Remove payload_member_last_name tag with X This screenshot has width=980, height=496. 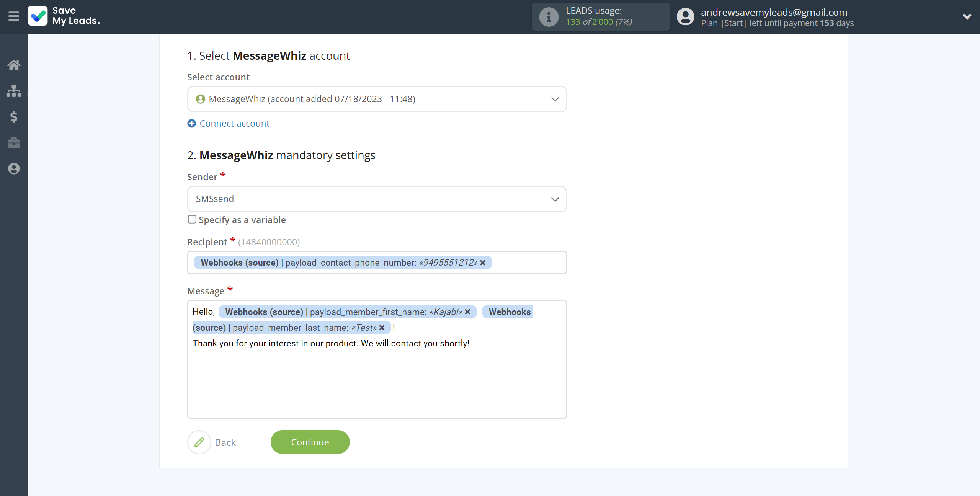click(383, 327)
